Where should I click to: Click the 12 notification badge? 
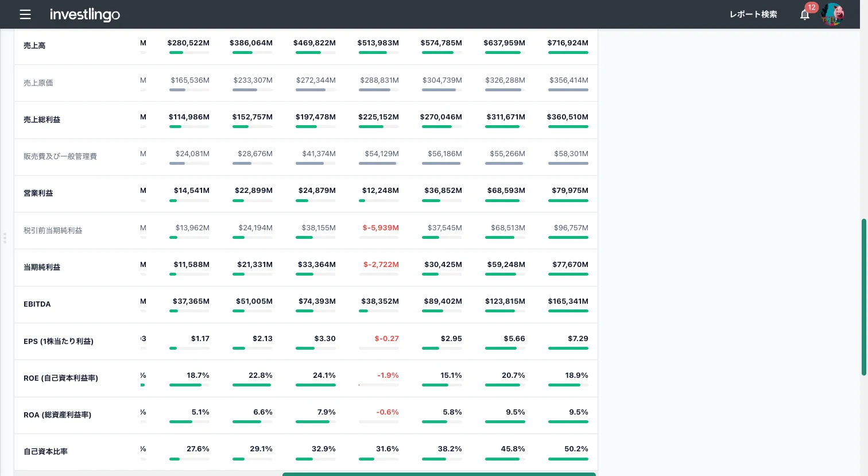[x=811, y=7]
